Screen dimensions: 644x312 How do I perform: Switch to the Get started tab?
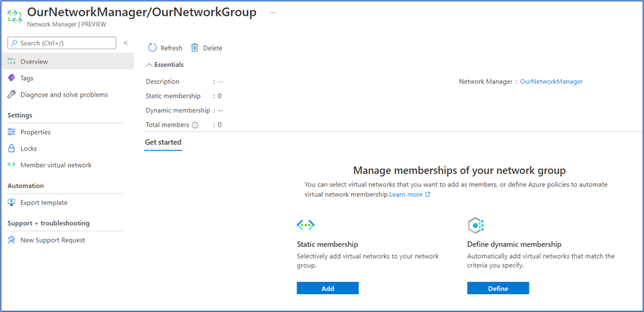pos(163,142)
